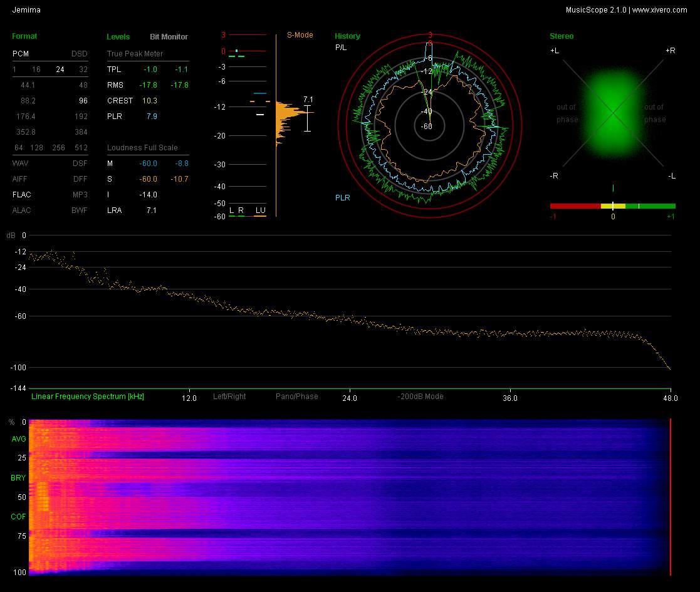The image size is (700, 592).
Task: Switch to the Bit Monitor view
Action: tap(169, 37)
